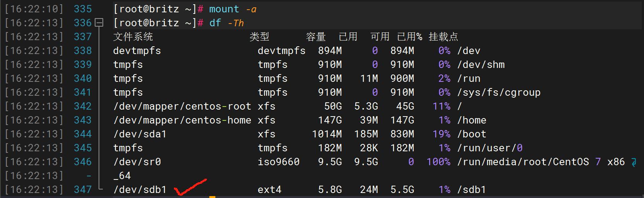Click the '_64' wrapped continuation text
The height and width of the screenshot is (198, 644).
click(122, 176)
